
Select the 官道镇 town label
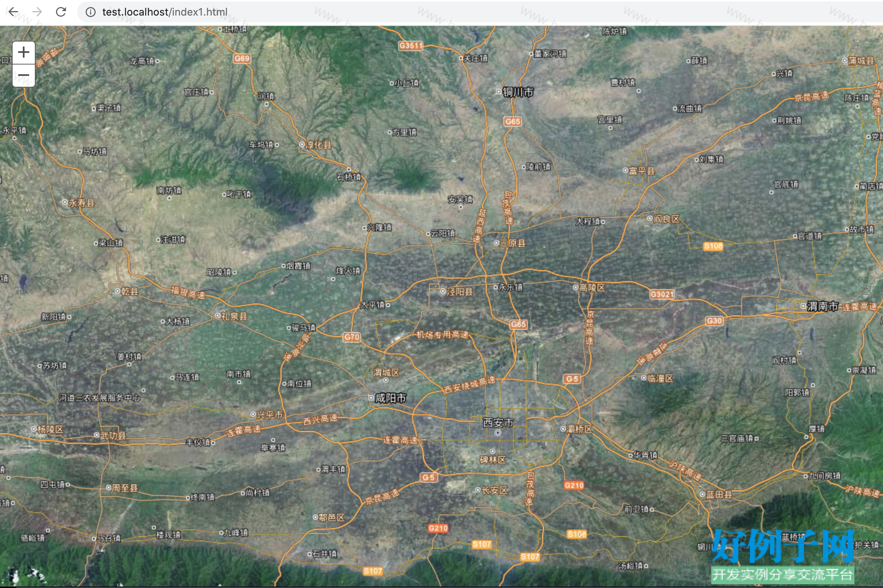810,236
